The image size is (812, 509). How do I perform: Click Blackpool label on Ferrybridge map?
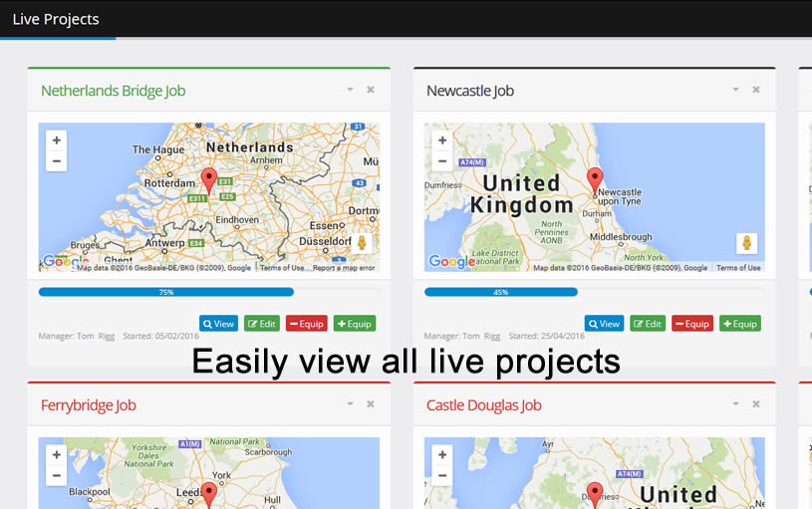(x=90, y=491)
